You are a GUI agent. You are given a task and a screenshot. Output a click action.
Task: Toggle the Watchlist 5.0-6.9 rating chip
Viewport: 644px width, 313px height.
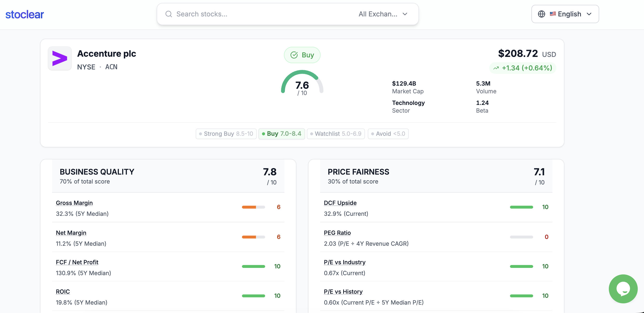tap(335, 134)
